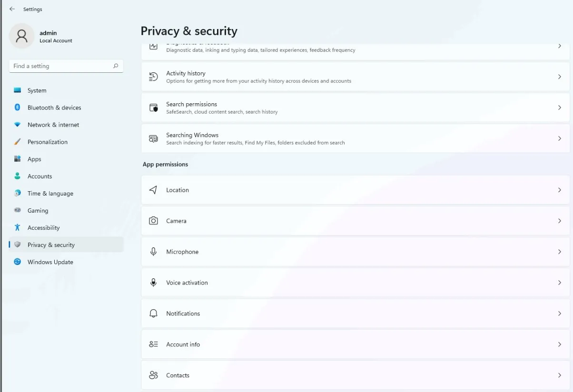Image resolution: width=573 pixels, height=392 pixels.
Task: Click the Bluetooth icon in sidebar
Action: (18, 108)
